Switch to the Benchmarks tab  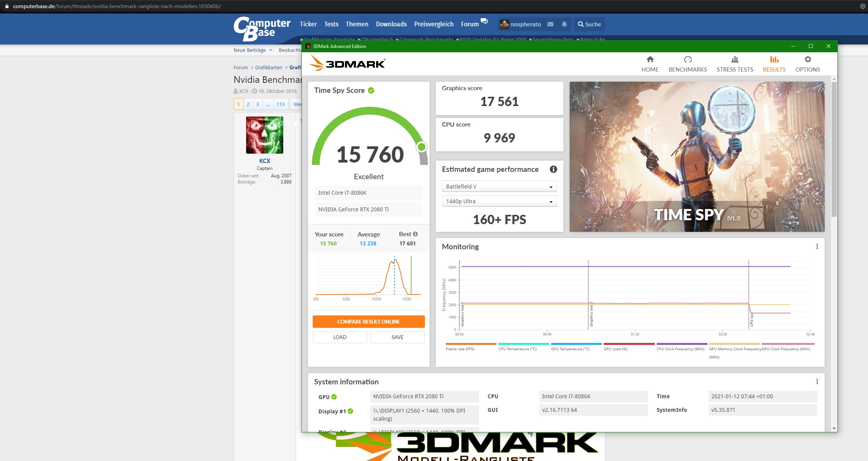pos(688,64)
